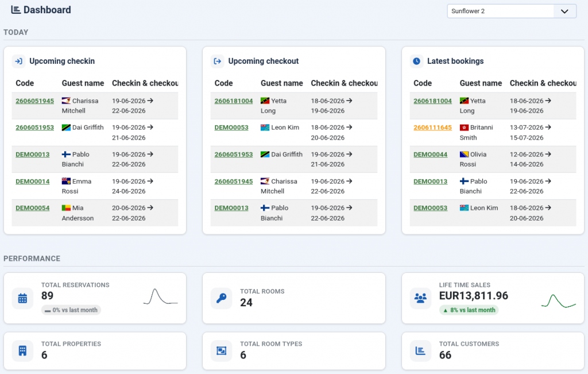Screen dimensions: 588x374
Task: Open booking DEMO0044 in Latest bookings
Action: coord(431,155)
